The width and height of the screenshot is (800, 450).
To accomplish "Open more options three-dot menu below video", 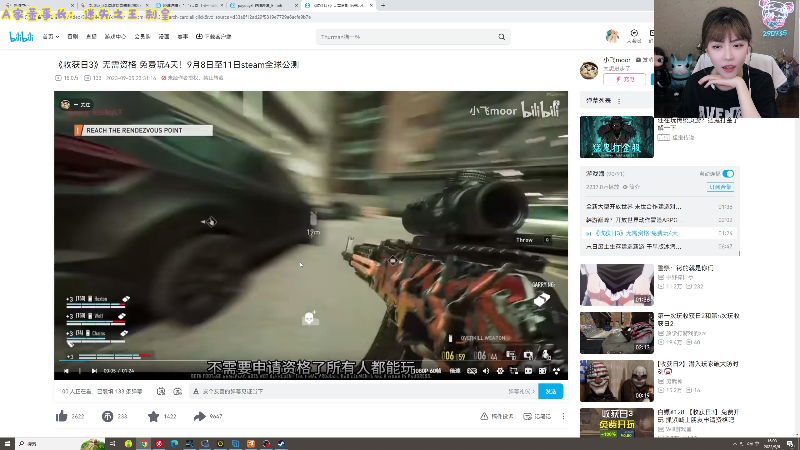I will tap(563, 416).
